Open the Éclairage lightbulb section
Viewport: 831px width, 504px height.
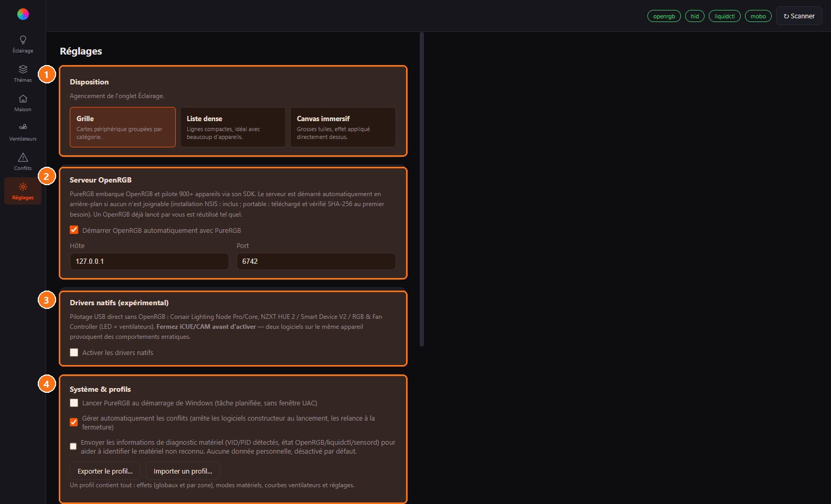23,44
